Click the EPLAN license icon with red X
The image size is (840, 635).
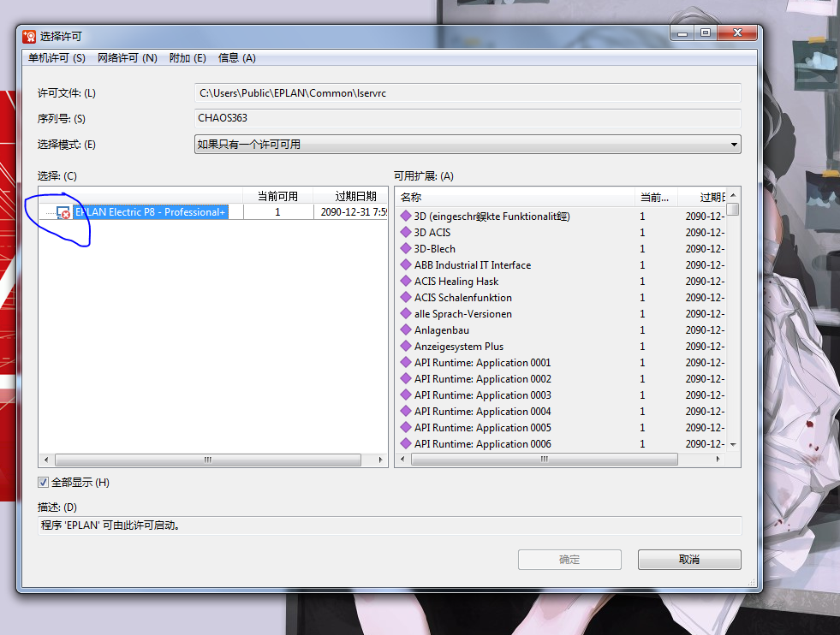(63, 212)
